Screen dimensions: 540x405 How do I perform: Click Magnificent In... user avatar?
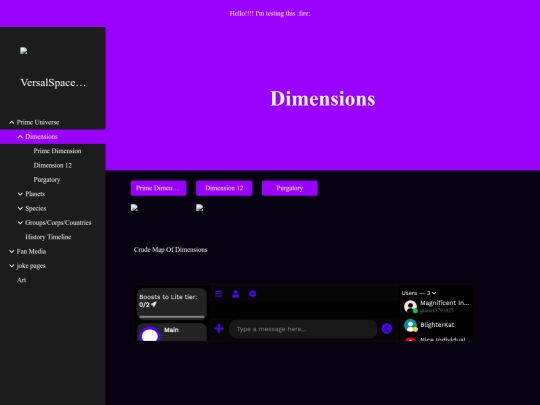pyautogui.click(x=410, y=306)
